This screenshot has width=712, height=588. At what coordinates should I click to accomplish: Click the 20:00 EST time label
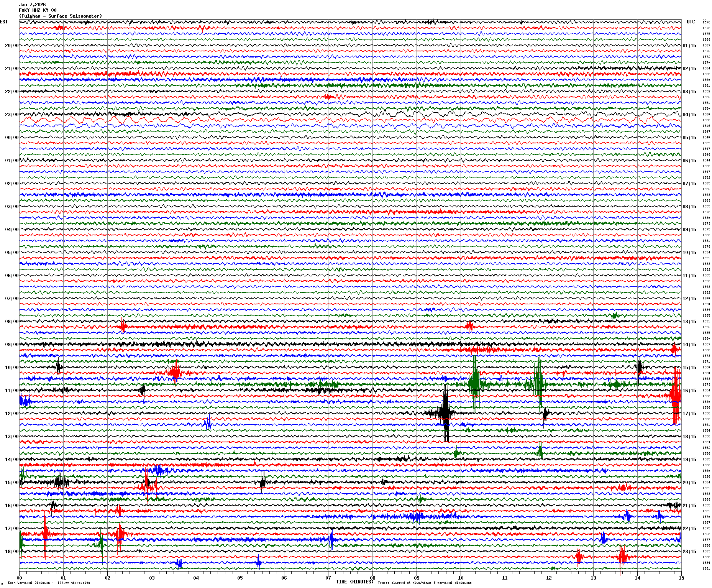(x=11, y=46)
